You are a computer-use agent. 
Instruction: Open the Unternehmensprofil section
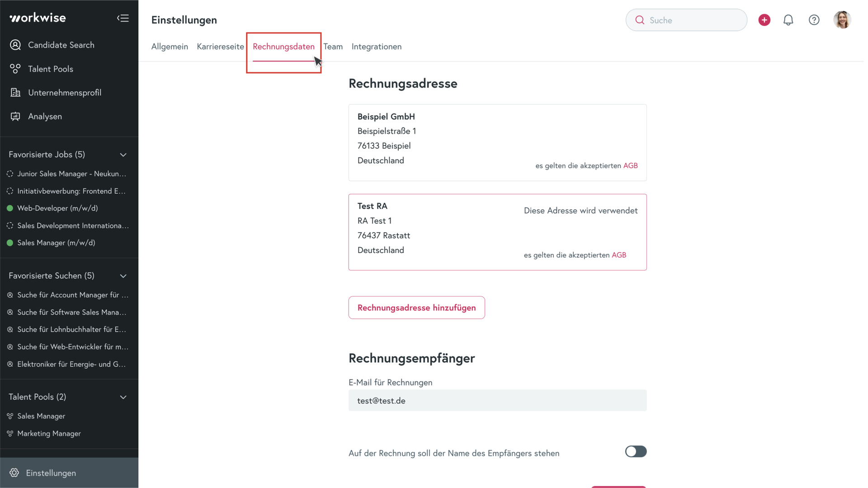coord(65,93)
